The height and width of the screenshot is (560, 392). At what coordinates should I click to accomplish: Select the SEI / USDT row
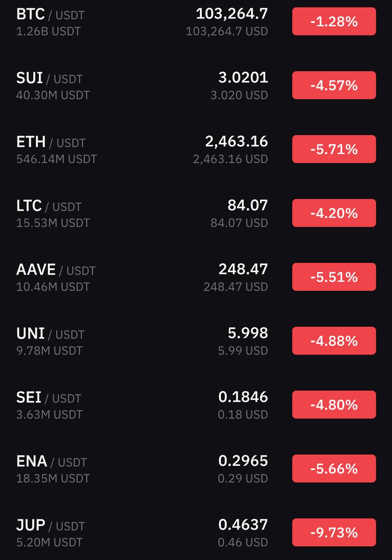click(196, 405)
